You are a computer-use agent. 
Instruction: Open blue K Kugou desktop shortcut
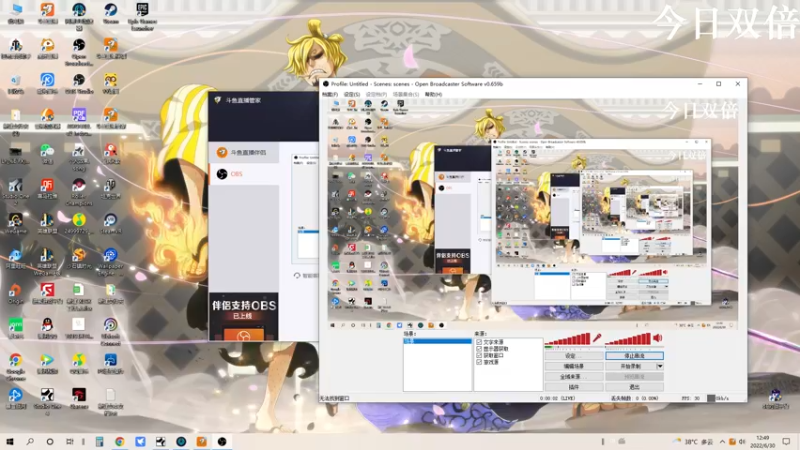point(47,84)
